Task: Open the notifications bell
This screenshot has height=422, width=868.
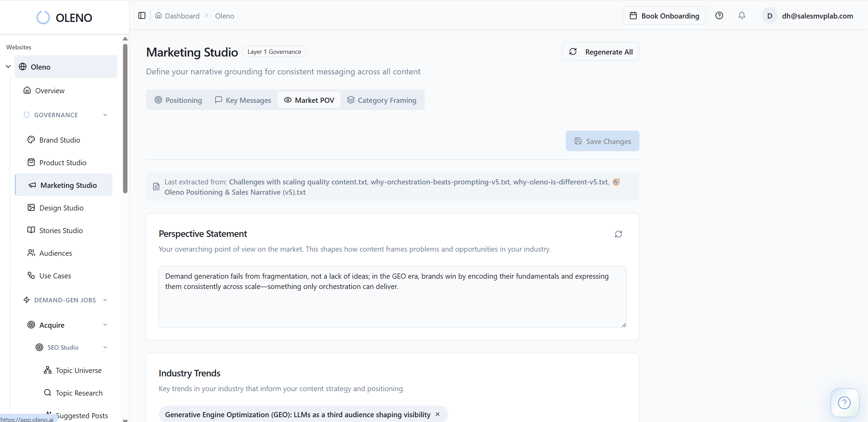Action: (742, 16)
